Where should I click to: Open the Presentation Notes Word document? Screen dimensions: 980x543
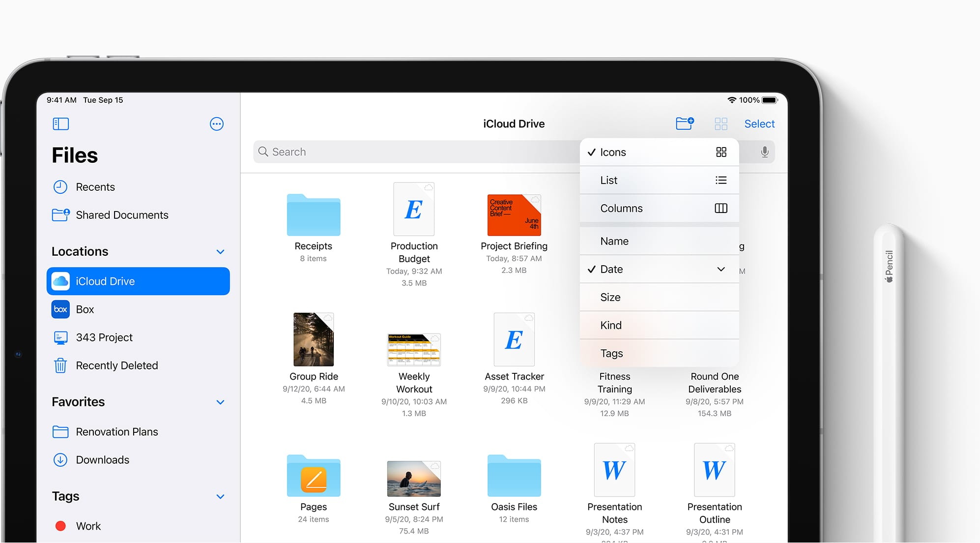tap(614, 470)
